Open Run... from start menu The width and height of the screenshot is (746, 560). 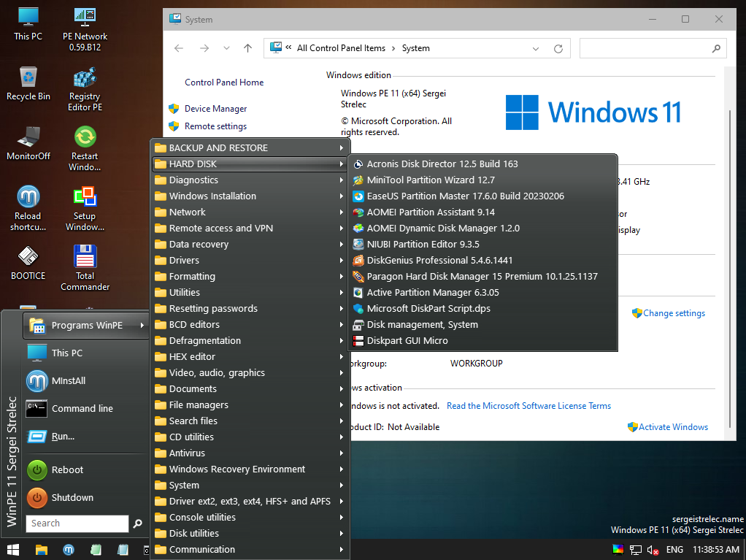point(85,437)
